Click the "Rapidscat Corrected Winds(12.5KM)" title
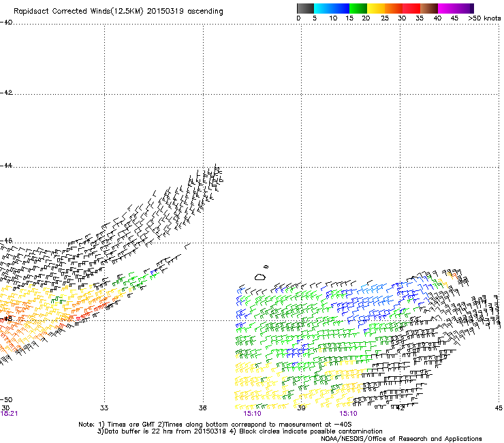 (x=78, y=12)
